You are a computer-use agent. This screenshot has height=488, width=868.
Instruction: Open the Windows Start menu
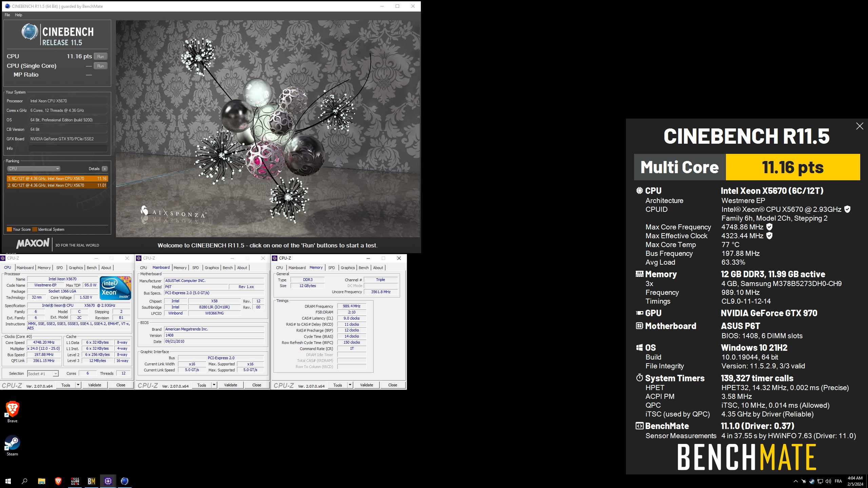[x=8, y=481]
